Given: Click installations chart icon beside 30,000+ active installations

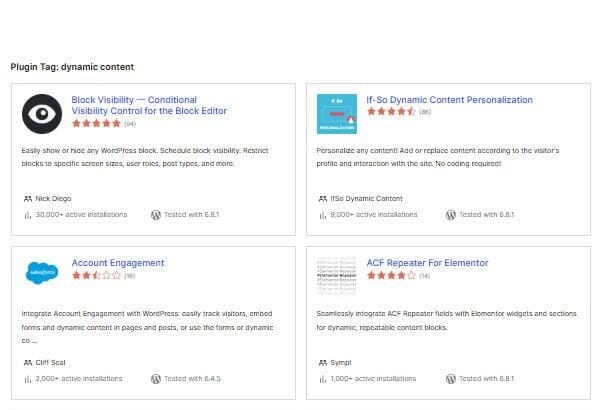Looking at the screenshot, I should point(27,214).
